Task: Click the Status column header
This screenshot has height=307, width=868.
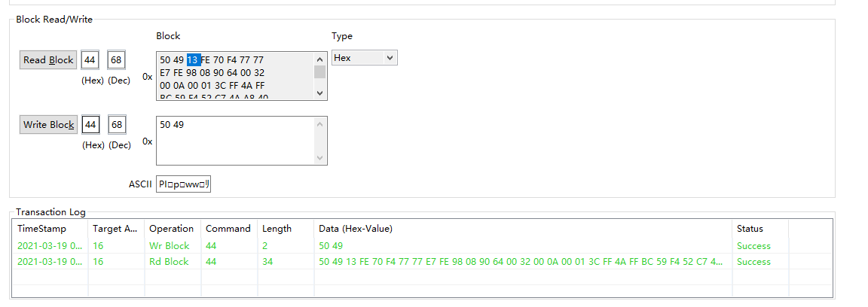Action: [x=750, y=229]
